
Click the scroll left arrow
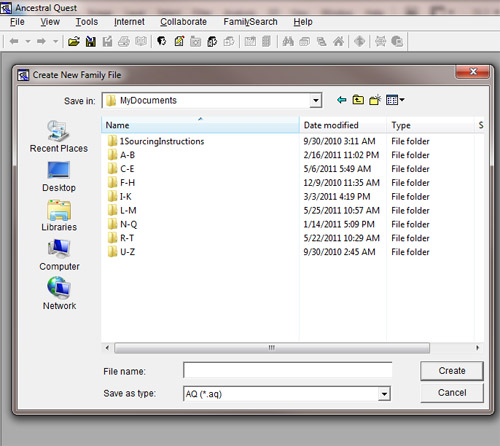(x=107, y=348)
